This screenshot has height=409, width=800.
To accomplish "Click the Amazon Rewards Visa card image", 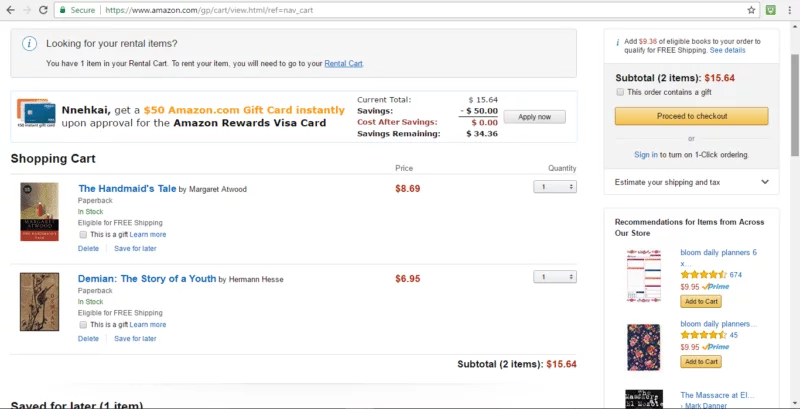I will [36, 113].
